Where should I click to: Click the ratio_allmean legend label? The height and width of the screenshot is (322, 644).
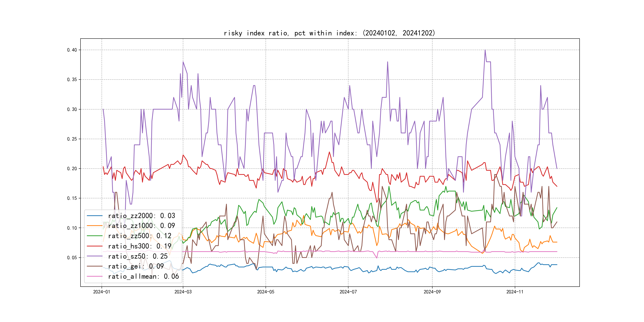[x=143, y=276]
